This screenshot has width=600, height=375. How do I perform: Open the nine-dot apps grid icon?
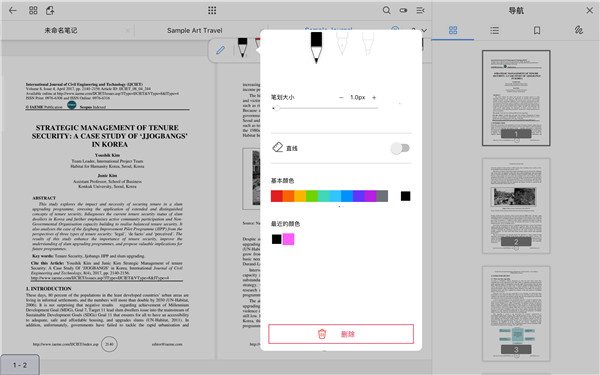[x=212, y=10]
